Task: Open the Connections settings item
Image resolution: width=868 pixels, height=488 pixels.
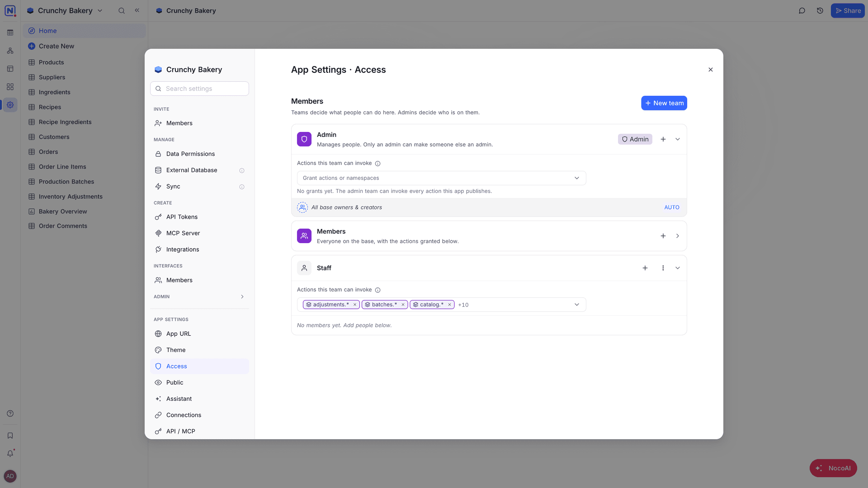Action: [199, 415]
